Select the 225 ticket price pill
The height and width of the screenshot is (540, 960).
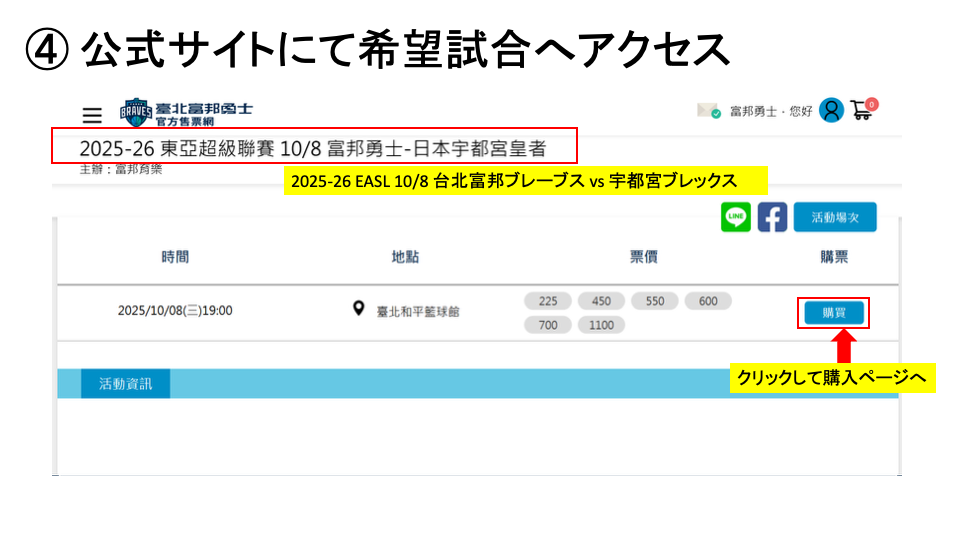tap(548, 301)
